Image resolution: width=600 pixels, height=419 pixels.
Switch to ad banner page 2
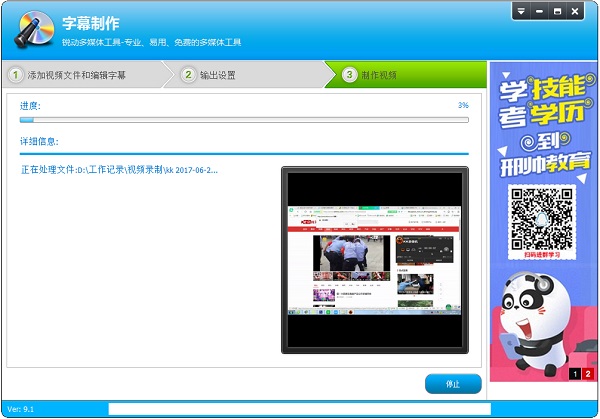588,373
